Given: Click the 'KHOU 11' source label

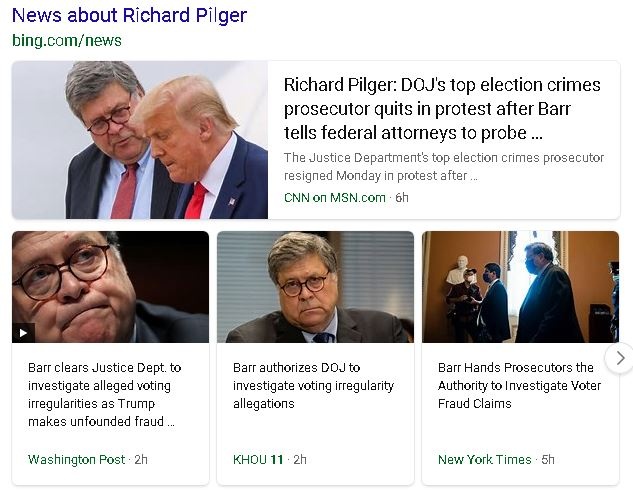Looking at the screenshot, I should [x=258, y=459].
